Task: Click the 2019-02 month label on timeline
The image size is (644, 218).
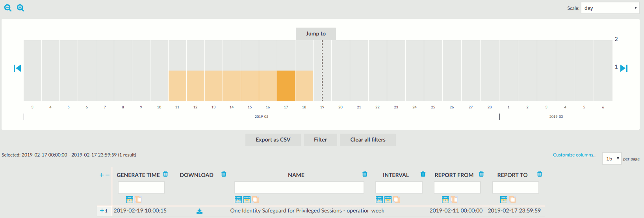Action: tap(262, 117)
